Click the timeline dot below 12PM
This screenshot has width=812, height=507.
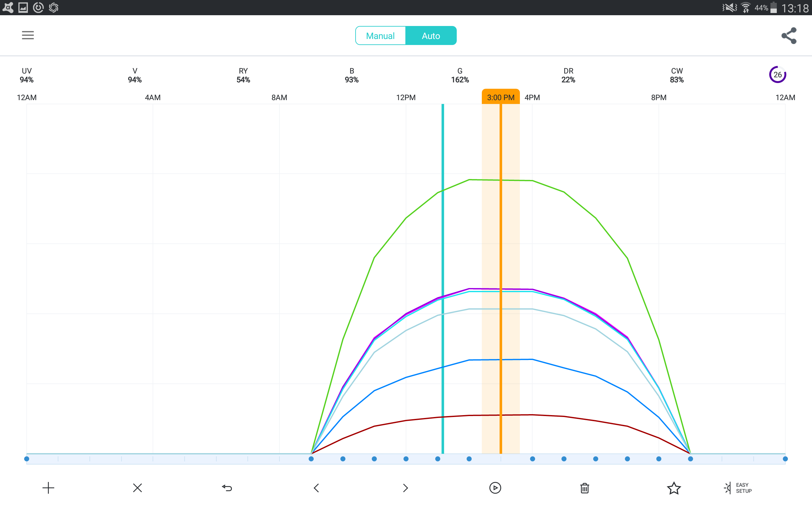[406, 459]
